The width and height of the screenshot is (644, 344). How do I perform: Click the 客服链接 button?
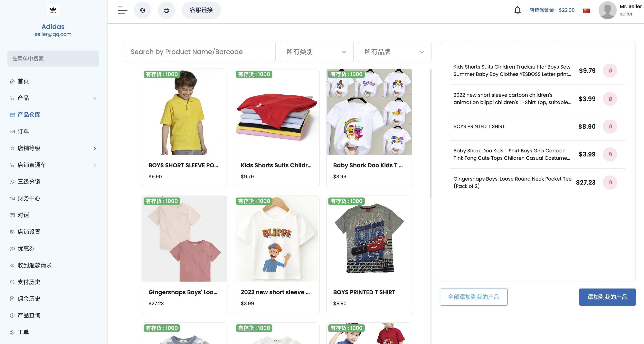point(201,10)
